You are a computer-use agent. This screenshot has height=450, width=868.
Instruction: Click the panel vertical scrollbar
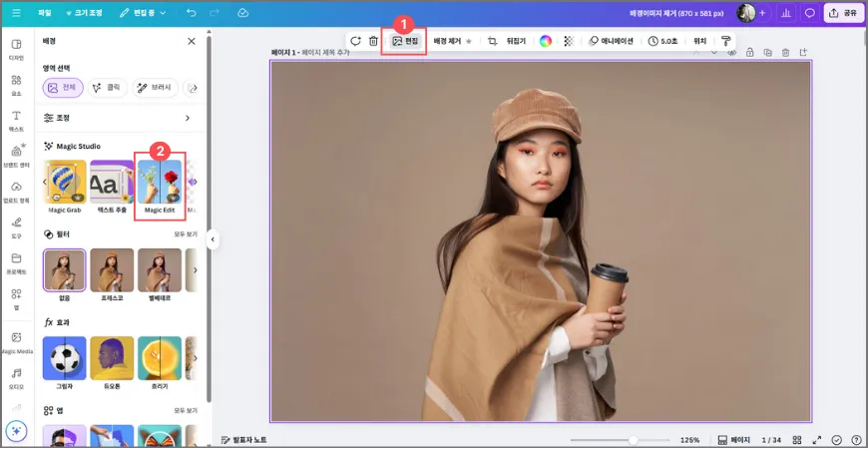click(209, 219)
